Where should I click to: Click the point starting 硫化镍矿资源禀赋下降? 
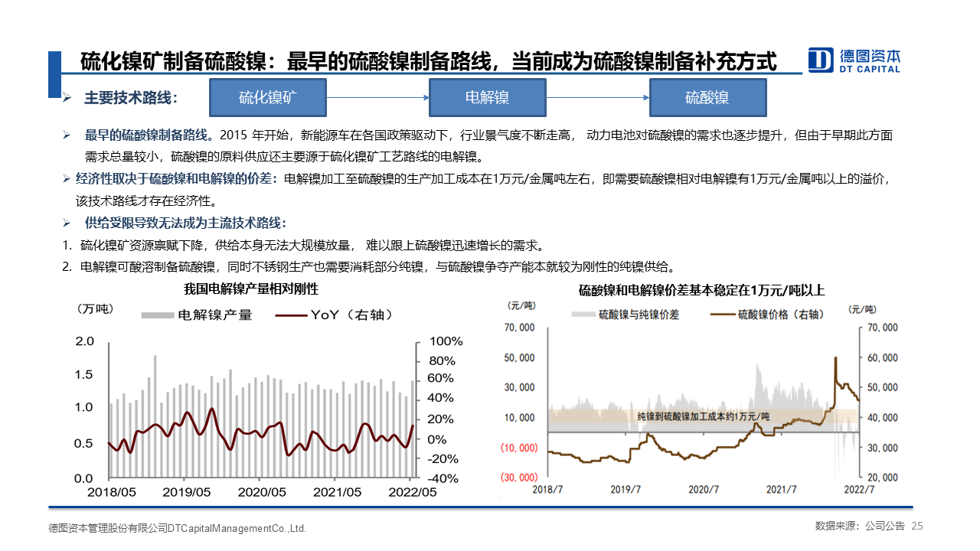click(312, 246)
